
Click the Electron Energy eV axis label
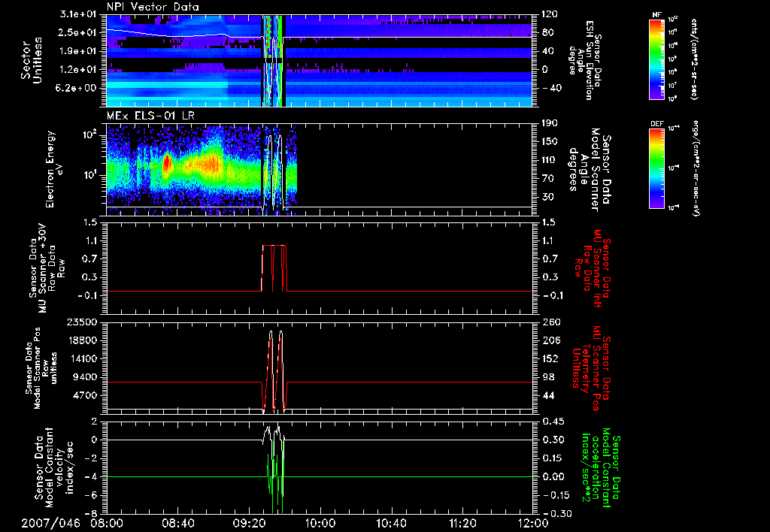(x=54, y=169)
